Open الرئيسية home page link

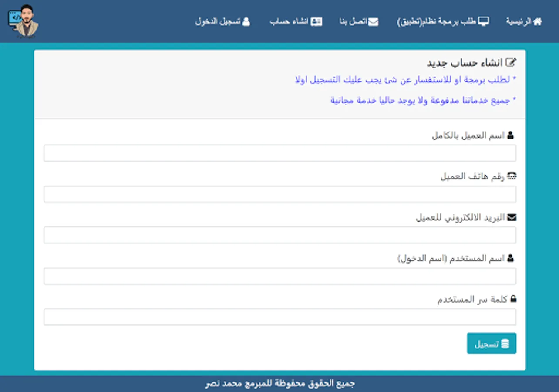coord(524,21)
